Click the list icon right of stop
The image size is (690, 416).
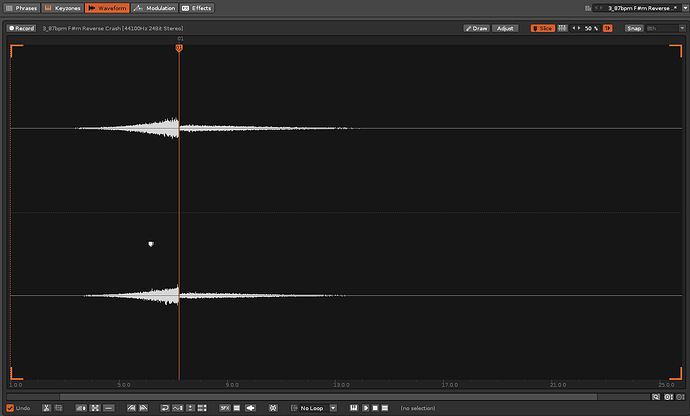coord(385,408)
